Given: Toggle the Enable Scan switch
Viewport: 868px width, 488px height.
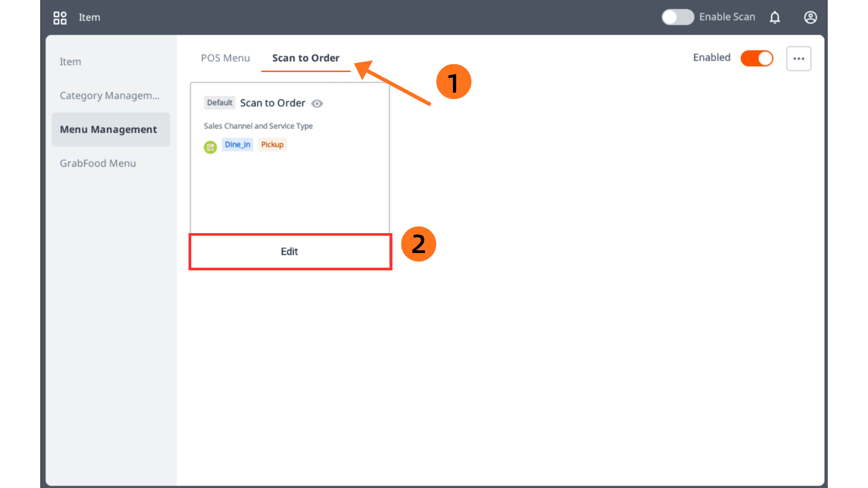Looking at the screenshot, I should point(678,17).
